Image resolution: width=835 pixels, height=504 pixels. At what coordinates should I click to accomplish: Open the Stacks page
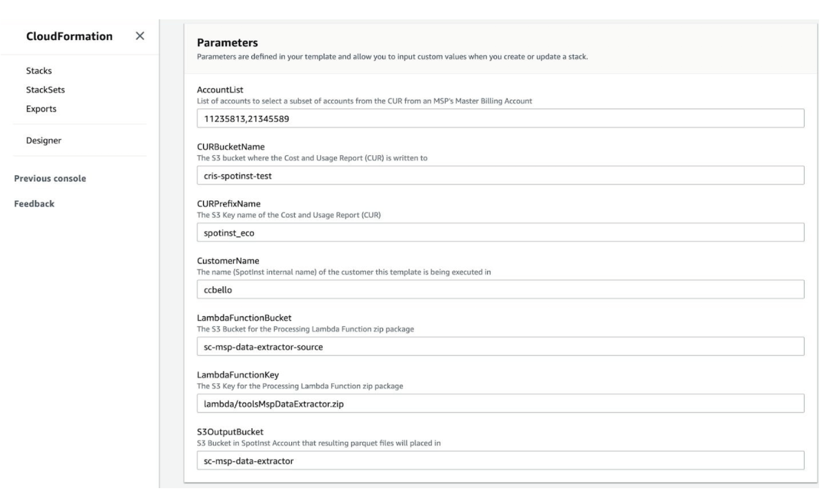pos(38,70)
